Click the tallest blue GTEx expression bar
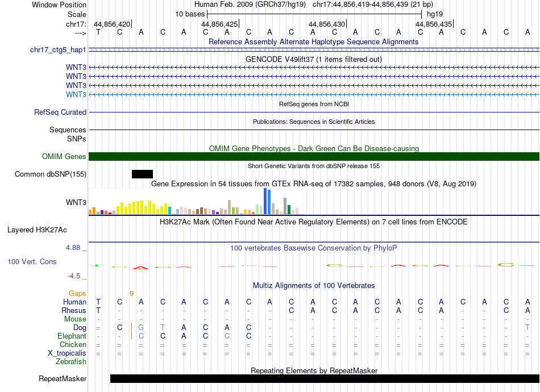540x392 pixels. [265, 201]
